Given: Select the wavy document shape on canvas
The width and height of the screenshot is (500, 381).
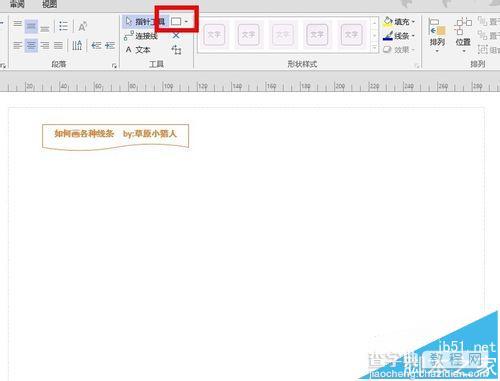Looking at the screenshot, I should click(x=115, y=137).
